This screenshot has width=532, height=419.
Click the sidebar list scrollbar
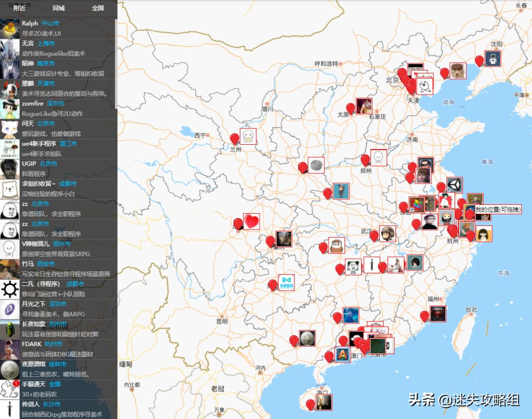click(x=116, y=63)
